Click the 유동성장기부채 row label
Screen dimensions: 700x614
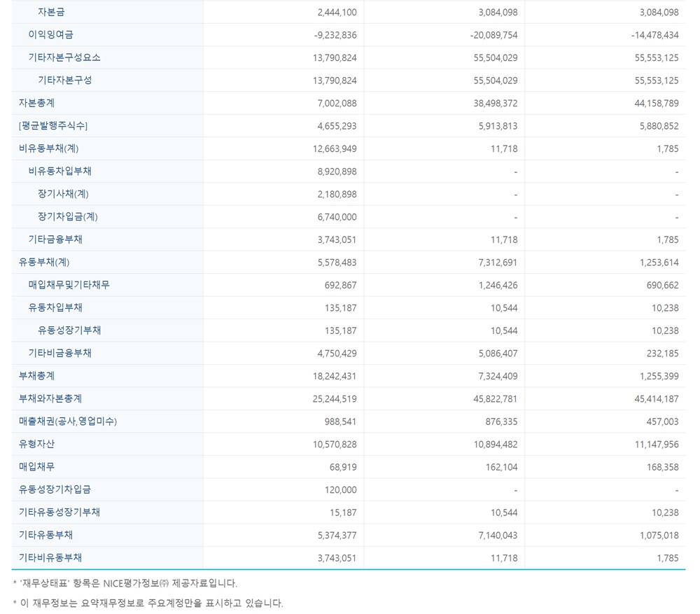point(69,330)
